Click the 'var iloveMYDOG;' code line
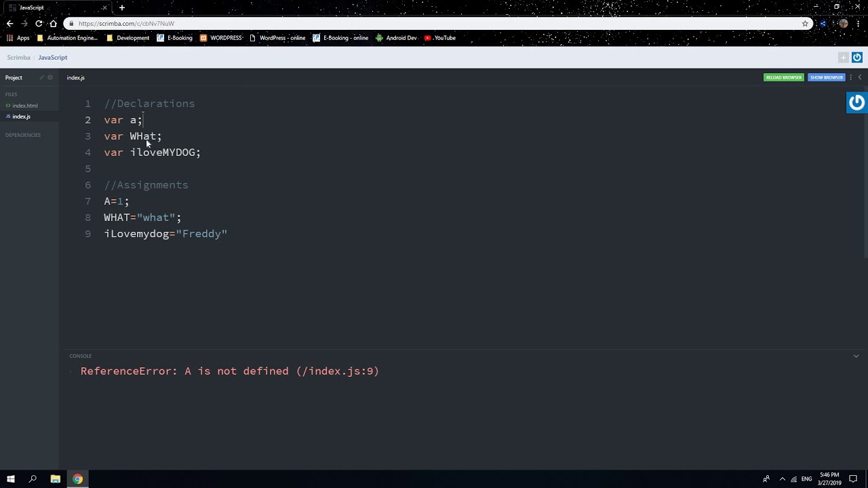868x488 pixels. point(153,152)
